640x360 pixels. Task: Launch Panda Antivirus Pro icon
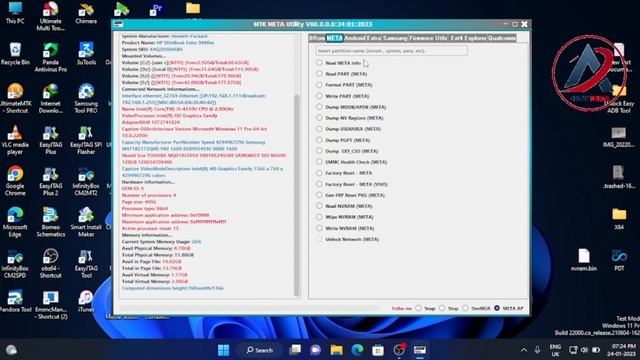click(x=51, y=58)
